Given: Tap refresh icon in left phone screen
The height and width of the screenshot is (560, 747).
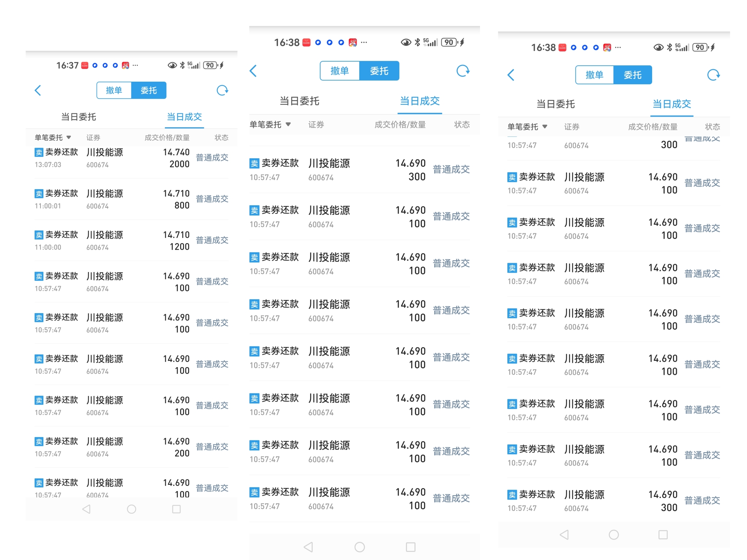Looking at the screenshot, I should 222,90.
